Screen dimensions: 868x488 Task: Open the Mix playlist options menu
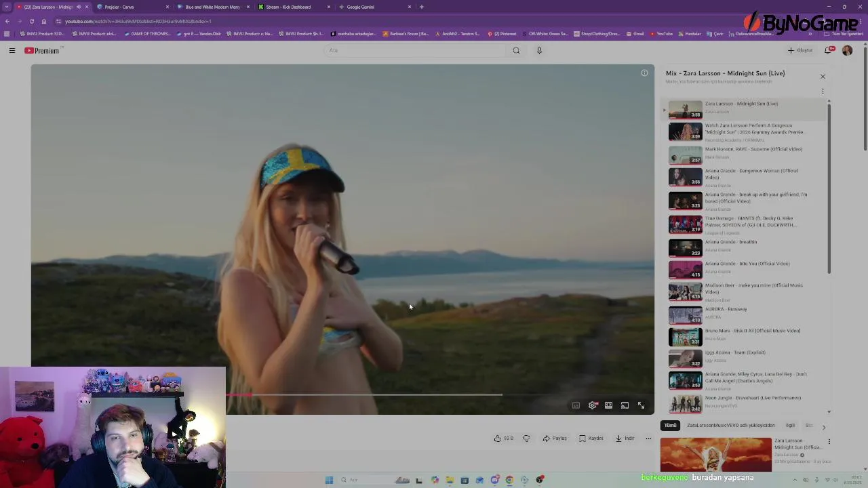(x=823, y=91)
